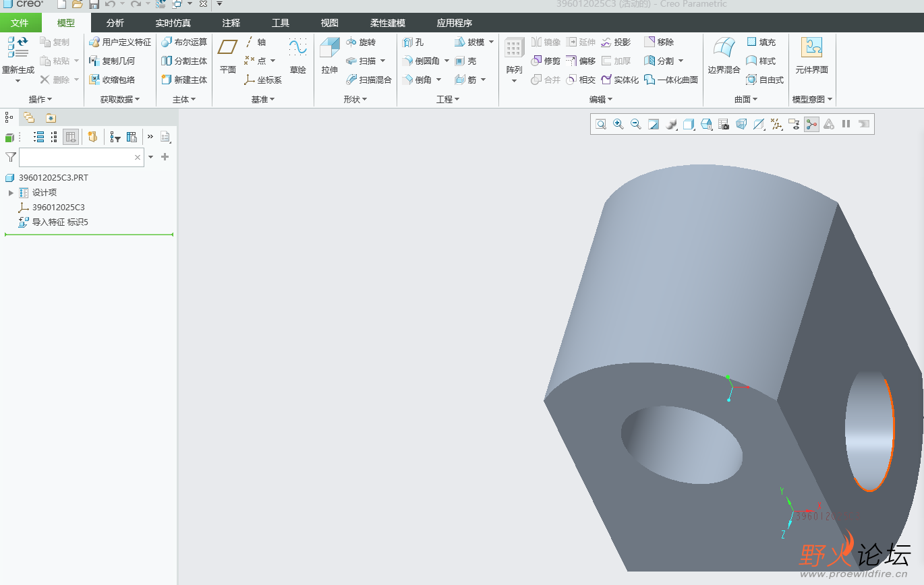The width and height of the screenshot is (924, 585).
Task: Click the 新建主体 button
Action: [x=184, y=80]
